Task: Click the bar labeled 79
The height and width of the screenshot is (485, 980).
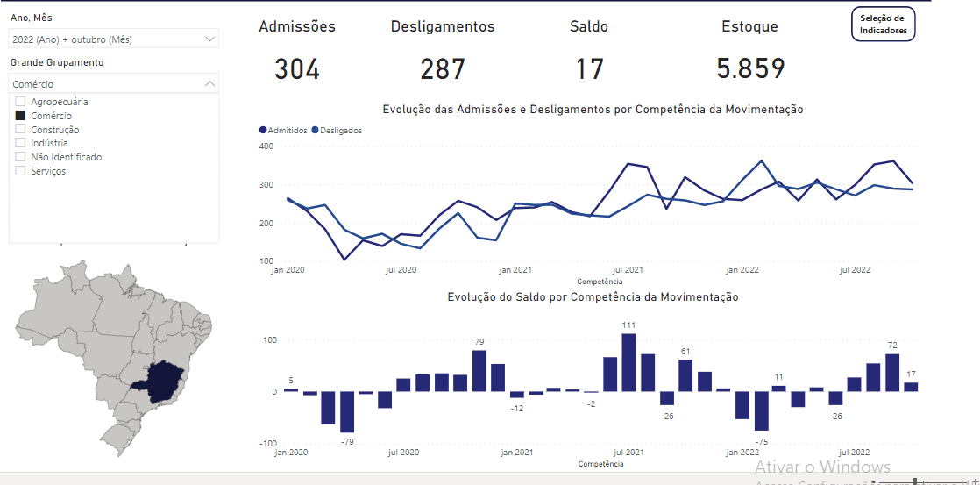Action: click(479, 371)
